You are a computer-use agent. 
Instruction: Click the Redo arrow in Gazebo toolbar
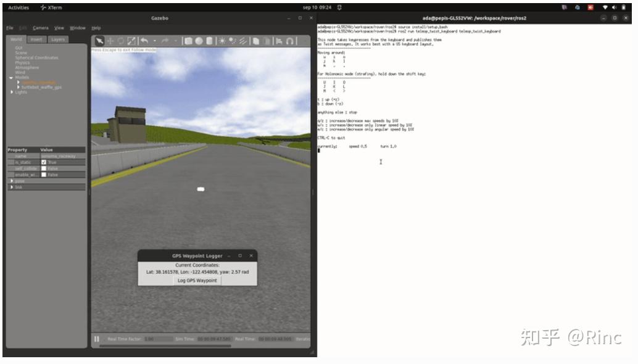tap(165, 41)
